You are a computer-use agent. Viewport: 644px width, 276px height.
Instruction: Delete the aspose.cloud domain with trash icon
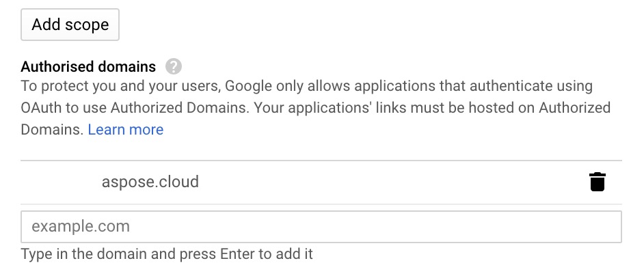coord(598,182)
